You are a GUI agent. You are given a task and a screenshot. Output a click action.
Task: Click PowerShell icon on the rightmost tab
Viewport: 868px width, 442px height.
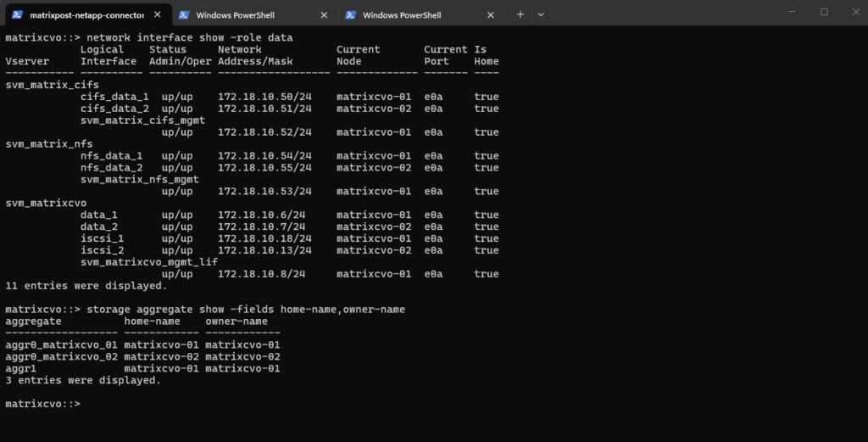[349, 14]
